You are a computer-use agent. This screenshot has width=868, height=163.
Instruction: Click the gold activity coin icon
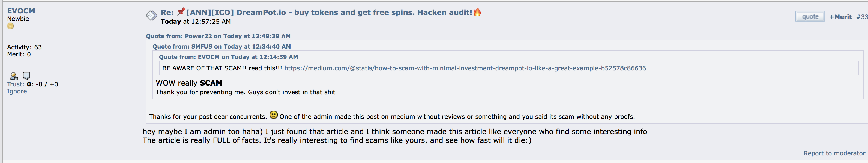10,26
